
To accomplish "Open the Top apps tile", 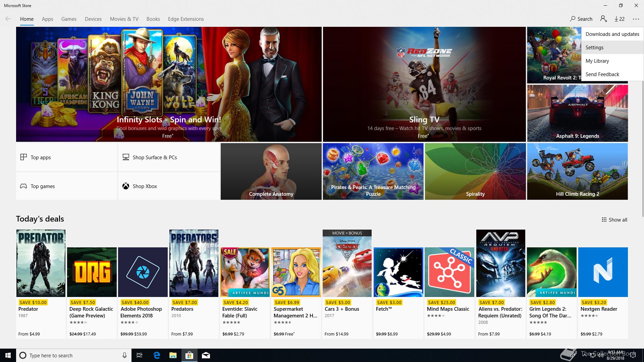I will [66, 157].
